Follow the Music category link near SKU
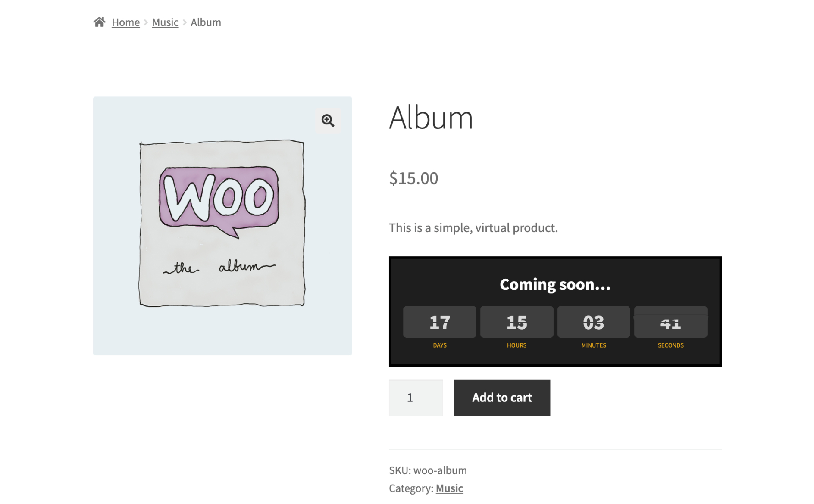 (449, 488)
